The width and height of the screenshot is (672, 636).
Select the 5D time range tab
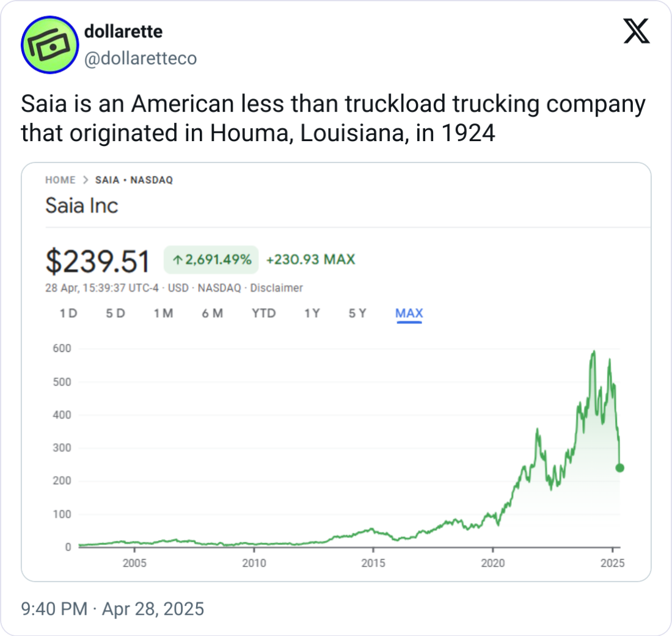click(115, 313)
